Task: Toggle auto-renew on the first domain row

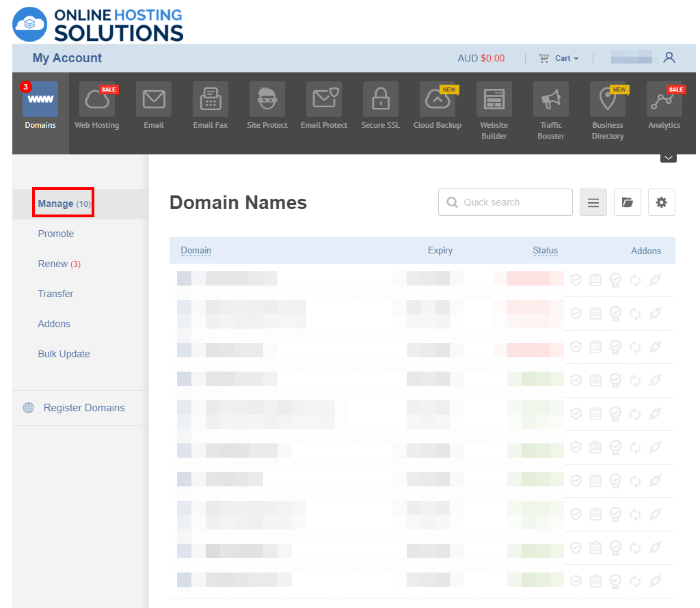Action: pyautogui.click(x=635, y=279)
